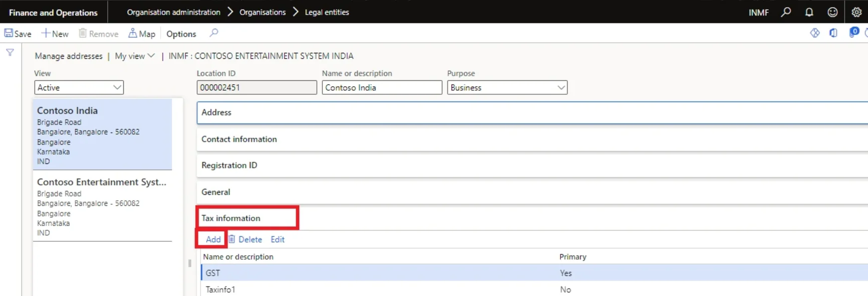This screenshot has height=296, width=868.
Task: Open the settings gear icon
Action: 857,12
